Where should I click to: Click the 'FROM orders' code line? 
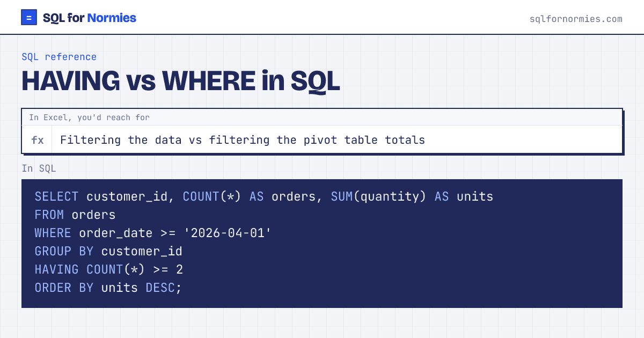coord(75,215)
